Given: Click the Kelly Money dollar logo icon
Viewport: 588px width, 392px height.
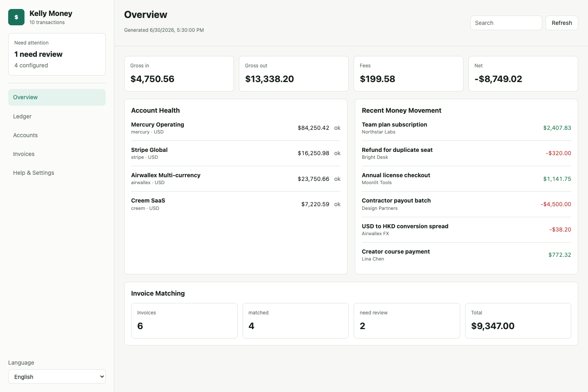Looking at the screenshot, I should 16,17.
